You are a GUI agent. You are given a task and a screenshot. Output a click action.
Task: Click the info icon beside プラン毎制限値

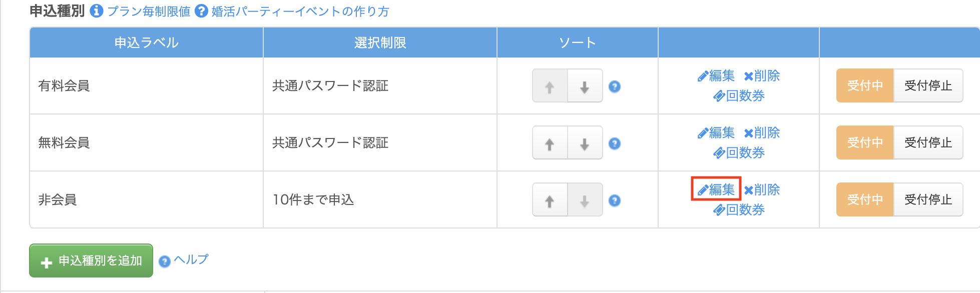97,11
